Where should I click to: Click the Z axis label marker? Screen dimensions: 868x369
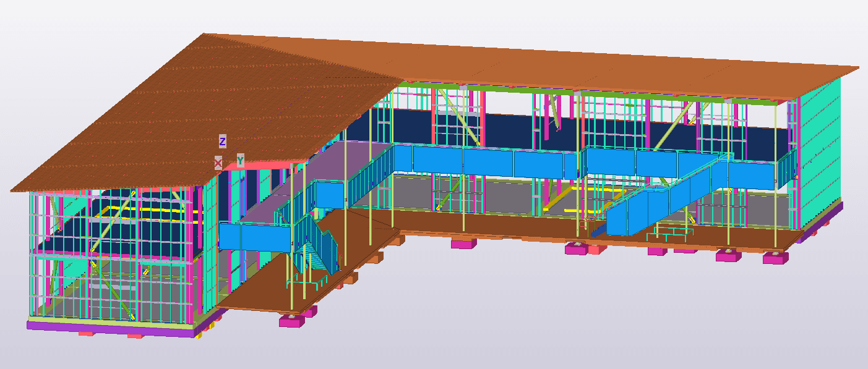click(x=223, y=142)
